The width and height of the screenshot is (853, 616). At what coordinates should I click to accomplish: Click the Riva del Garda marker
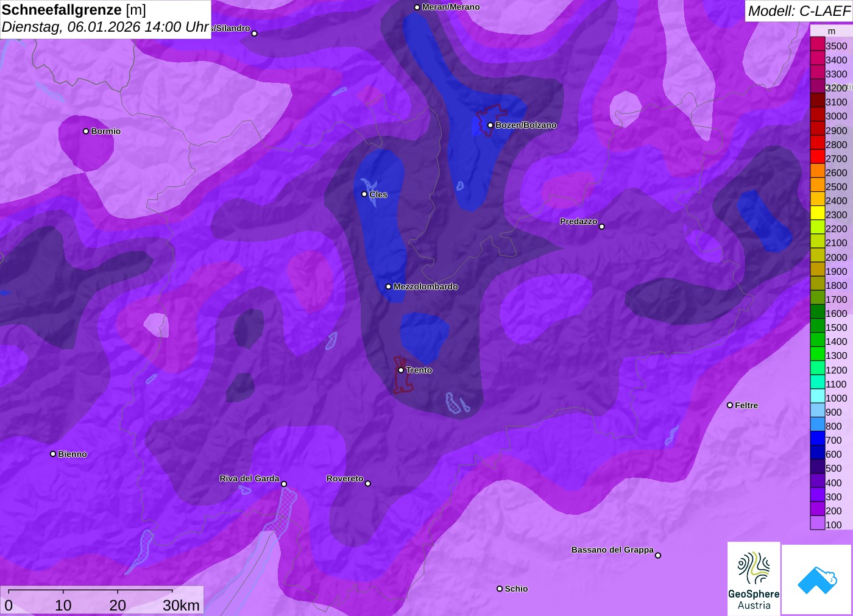[284, 484]
